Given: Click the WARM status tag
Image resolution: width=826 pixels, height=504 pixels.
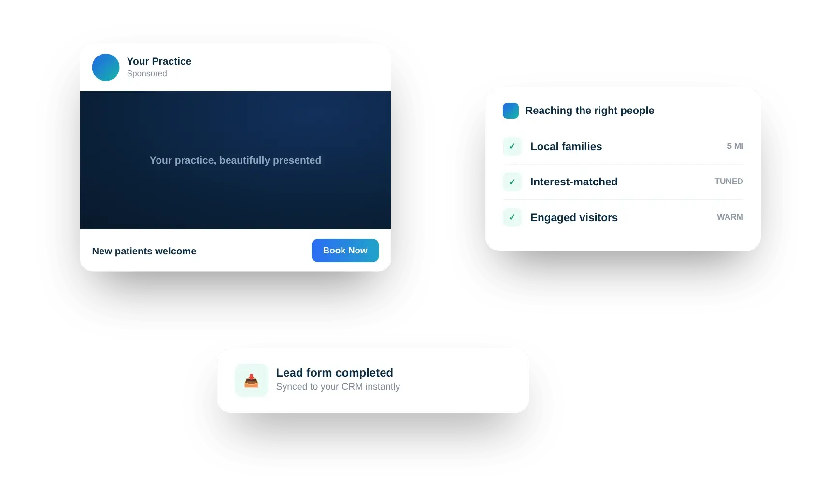Looking at the screenshot, I should 729,217.
